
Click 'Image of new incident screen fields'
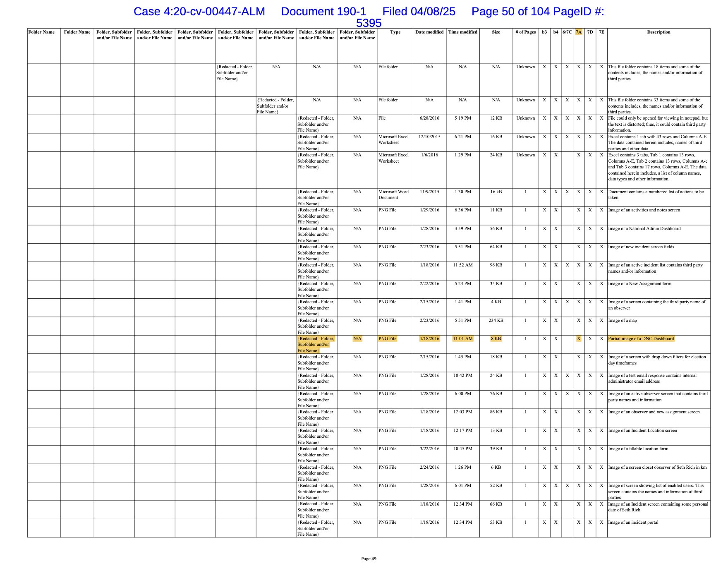(x=641, y=247)
